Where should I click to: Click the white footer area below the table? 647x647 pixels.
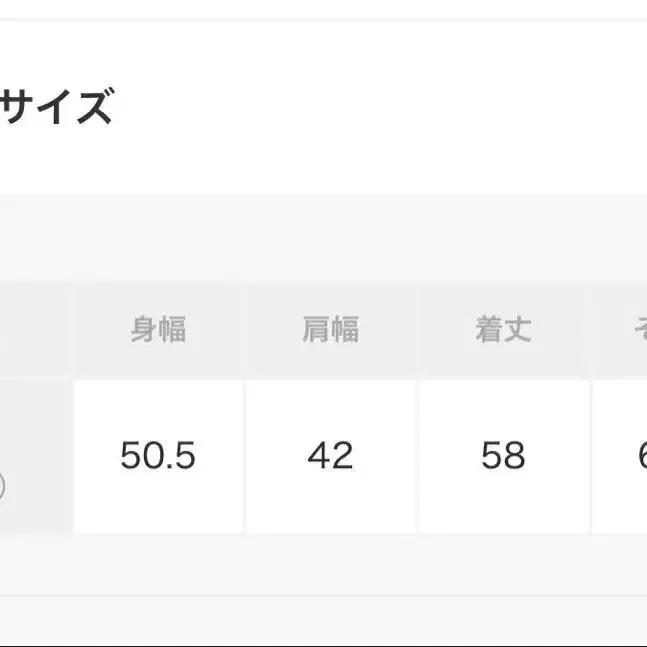(x=323, y=623)
